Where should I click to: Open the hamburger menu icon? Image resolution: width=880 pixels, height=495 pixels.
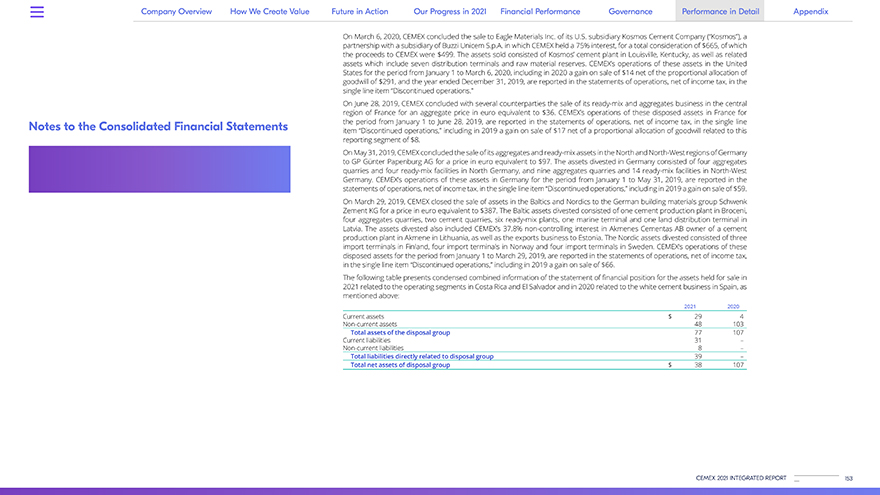[x=38, y=12]
